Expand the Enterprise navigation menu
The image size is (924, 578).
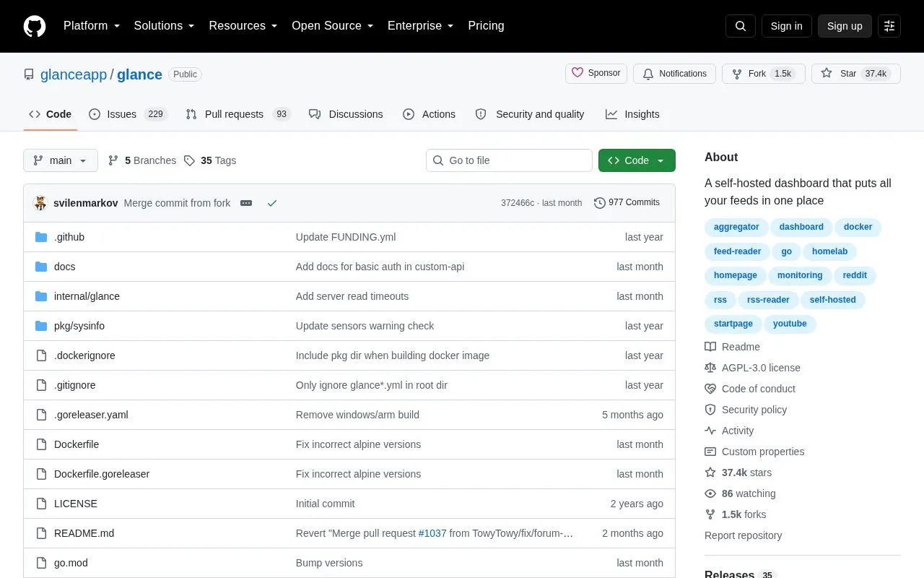[x=421, y=26]
